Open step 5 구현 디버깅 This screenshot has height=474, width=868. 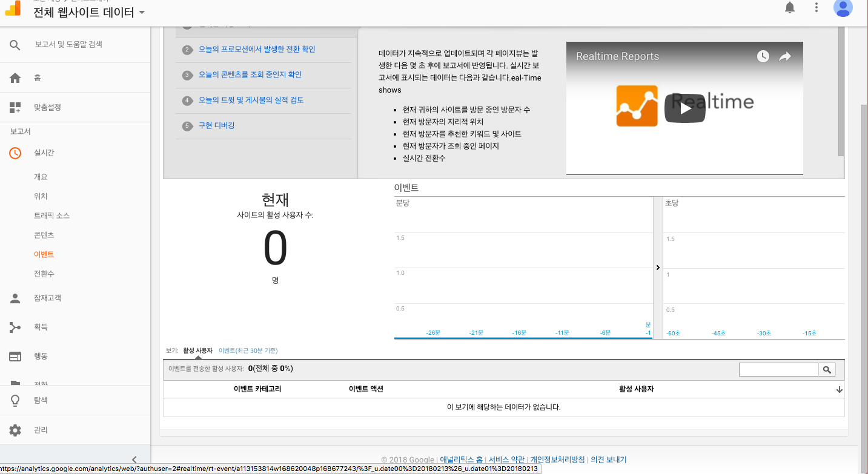(x=216, y=126)
